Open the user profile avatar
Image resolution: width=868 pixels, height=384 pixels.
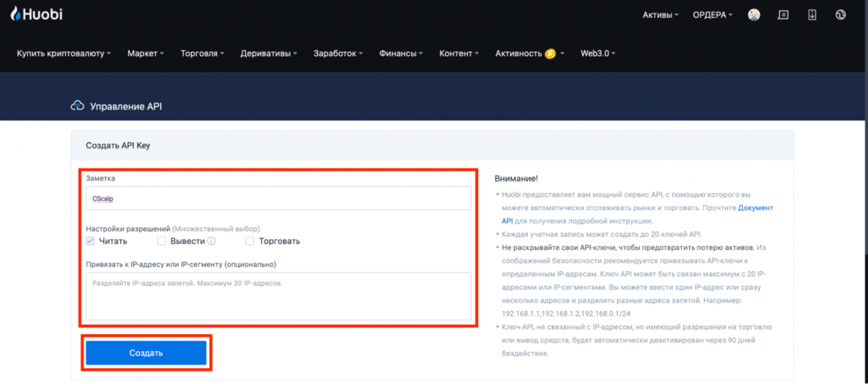click(754, 15)
